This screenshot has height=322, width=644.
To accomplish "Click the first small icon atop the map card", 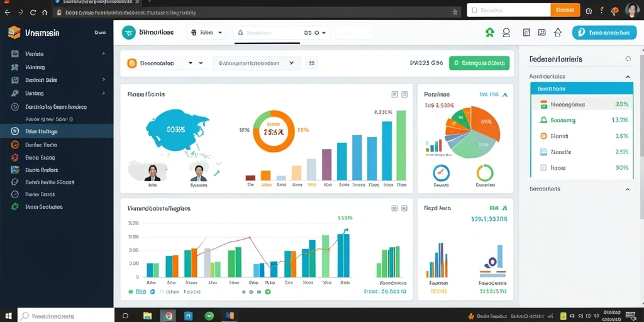I will pos(394,94).
